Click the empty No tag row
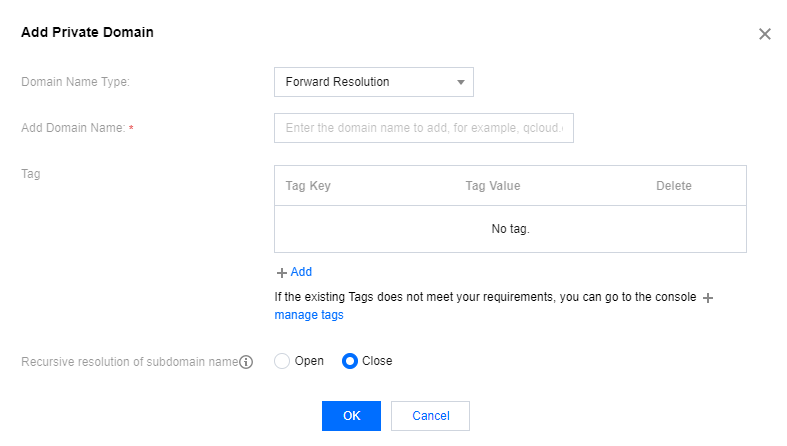The height and width of the screenshot is (446, 787). (510, 229)
